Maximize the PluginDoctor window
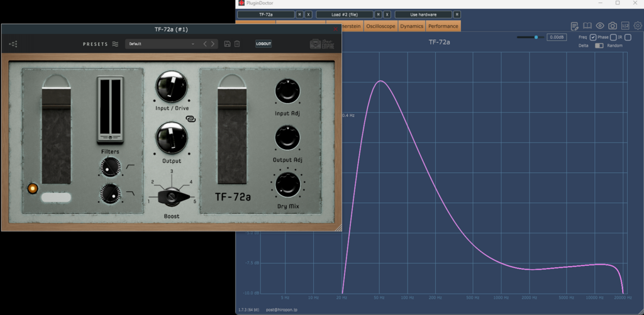Image resolution: width=644 pixels, height=315 pixels. 618,3
